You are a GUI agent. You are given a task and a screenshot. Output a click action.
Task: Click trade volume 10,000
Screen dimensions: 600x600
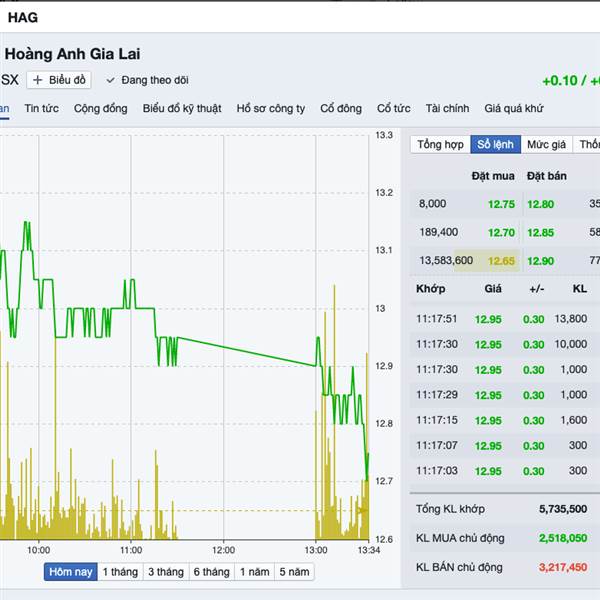tap(571, 344)
